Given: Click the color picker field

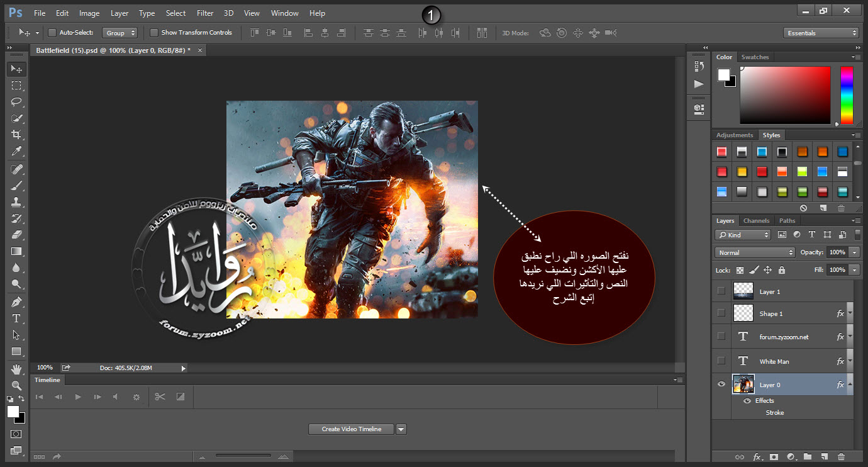Looking at the screenshot, I should [x=785, y=94].
